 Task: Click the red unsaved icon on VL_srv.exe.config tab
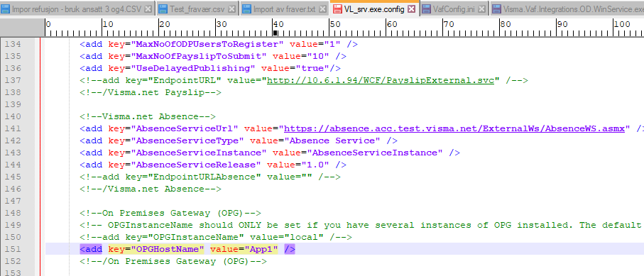pyautogui.click(x=337, y=9)
